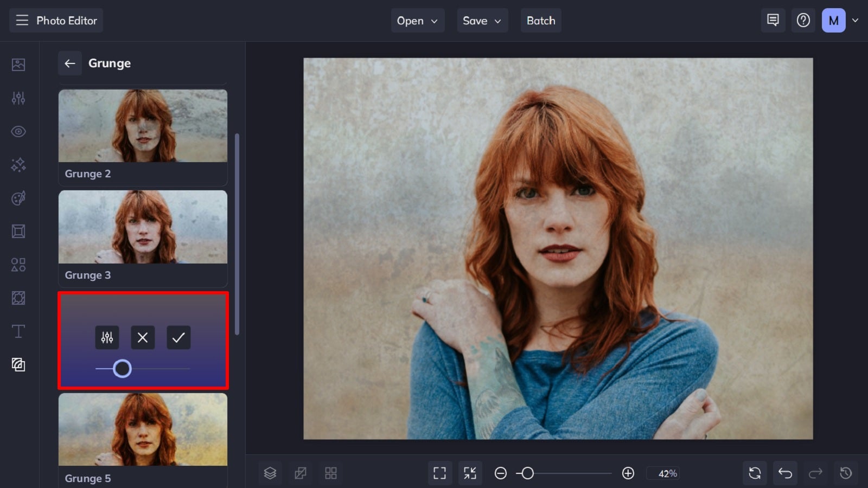Cancel the filter with the X button
Viewport: 868px width, 488px height.
[143, 337]
